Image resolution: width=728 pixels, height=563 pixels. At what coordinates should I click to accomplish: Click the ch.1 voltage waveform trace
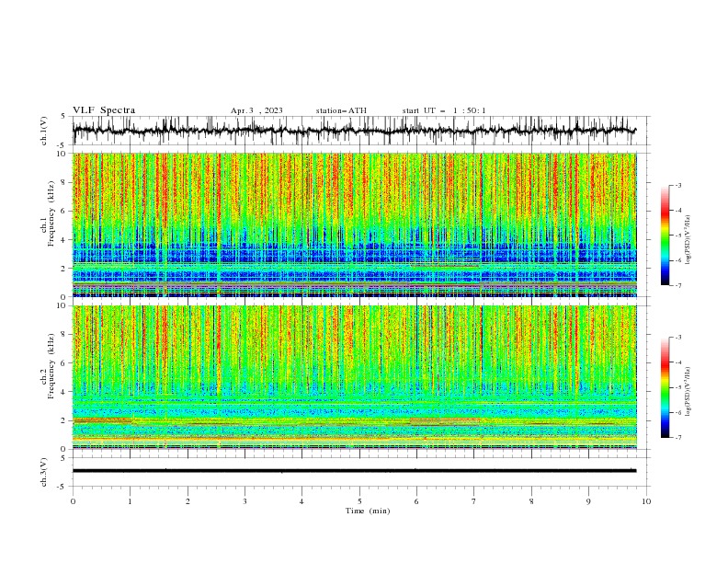[354, 131]
